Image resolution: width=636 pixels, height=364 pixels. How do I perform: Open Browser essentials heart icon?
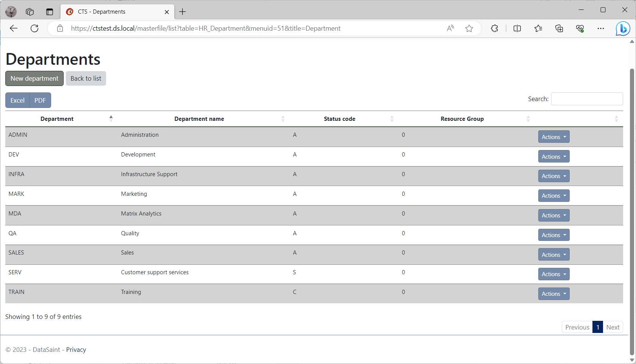coord(580,28)
